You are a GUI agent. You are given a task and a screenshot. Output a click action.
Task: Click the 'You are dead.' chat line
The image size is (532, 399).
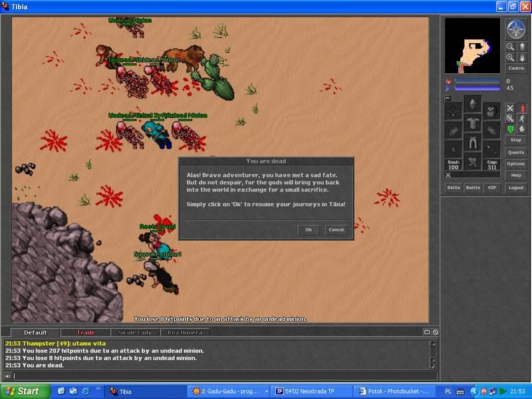click(35, 365)
